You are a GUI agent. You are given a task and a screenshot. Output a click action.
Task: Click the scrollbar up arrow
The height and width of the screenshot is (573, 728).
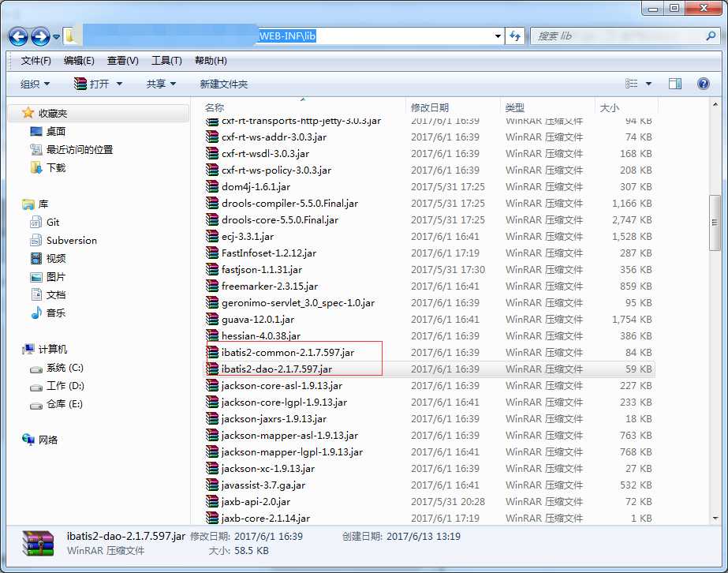click(715, 105)
